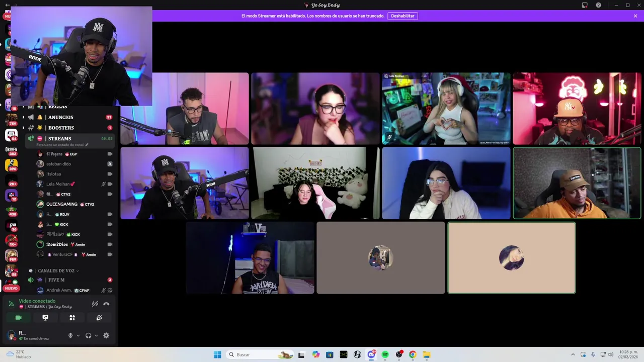Open Spotify from the taskbar

coord(385,354)
